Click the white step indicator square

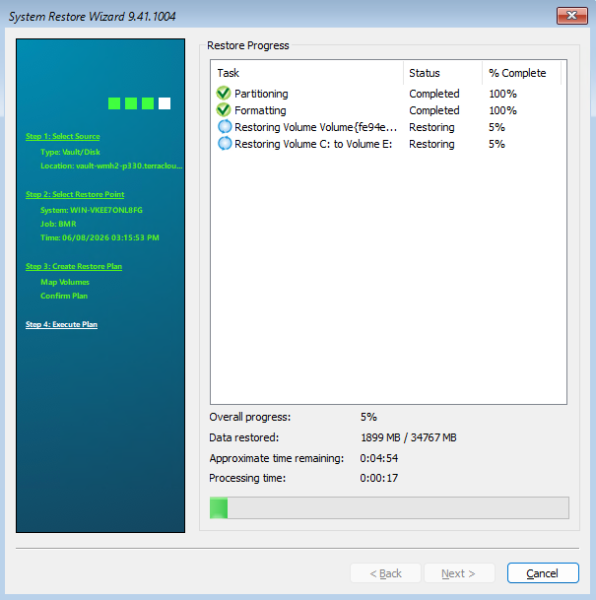coord(164,103)
